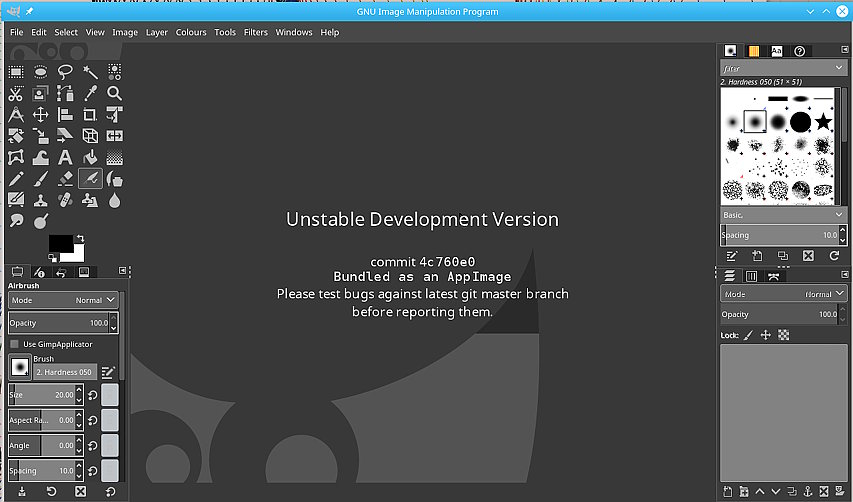Select the Paintbrush tool

click(40, 179)
